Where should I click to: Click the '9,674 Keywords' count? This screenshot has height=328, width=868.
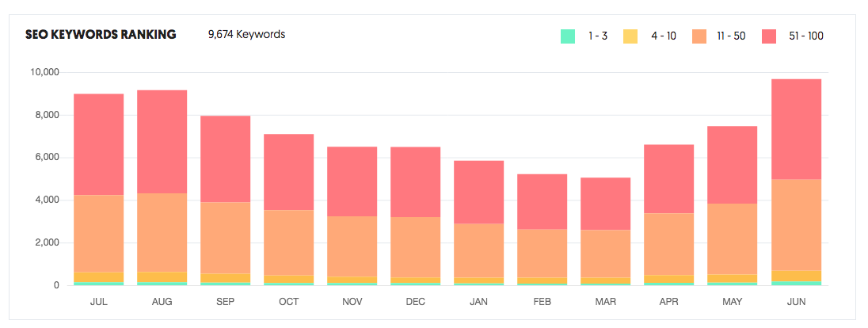(247, 34)
